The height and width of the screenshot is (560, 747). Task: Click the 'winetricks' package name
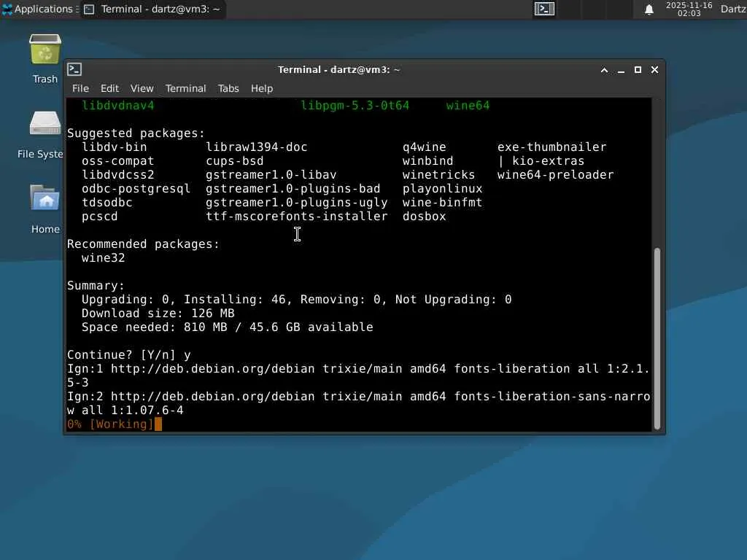pyautogui.click(x=438, y=175)
